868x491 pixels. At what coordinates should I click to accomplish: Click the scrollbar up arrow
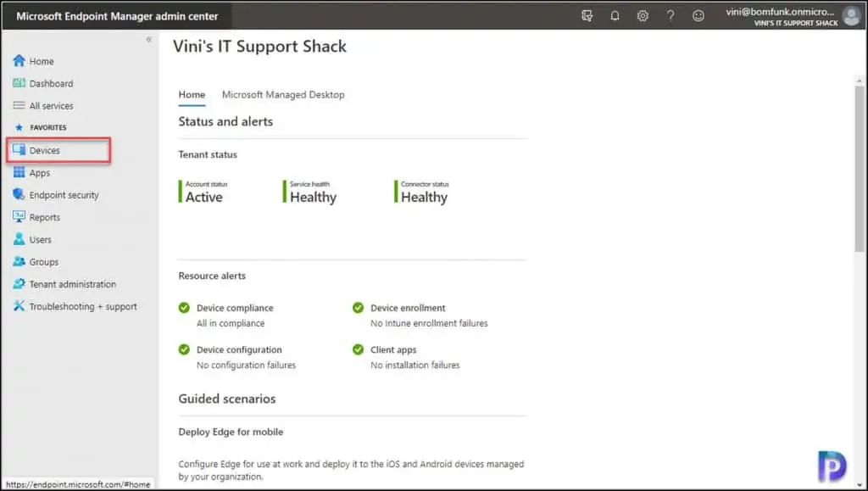point(860,81)
